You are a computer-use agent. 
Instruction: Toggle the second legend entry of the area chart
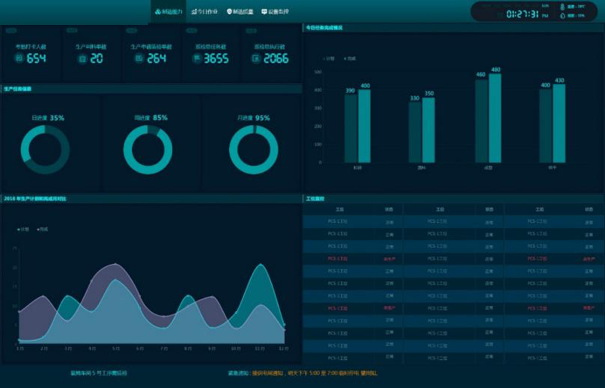(x=43, y=229)
